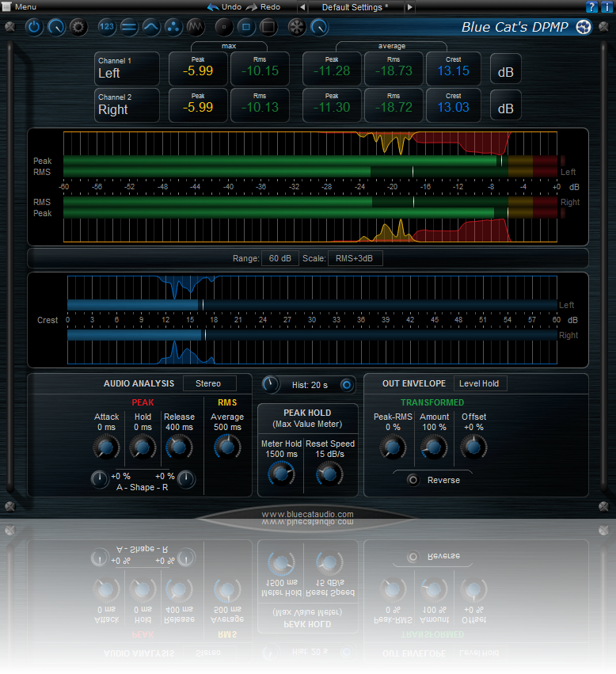This screenshot has width=616, height=674.
Task: Go to next preset arrow
Action: [x=409, y=6]
